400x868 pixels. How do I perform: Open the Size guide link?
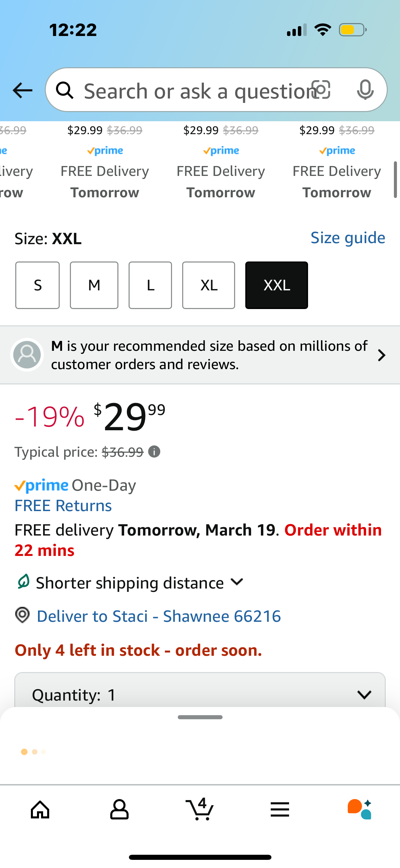348,238
